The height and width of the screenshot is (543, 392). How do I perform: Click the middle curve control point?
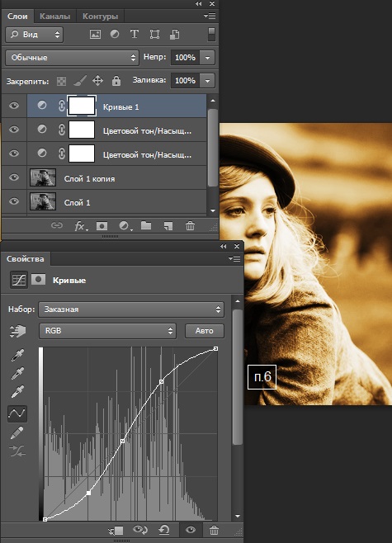tap(123, 441)
